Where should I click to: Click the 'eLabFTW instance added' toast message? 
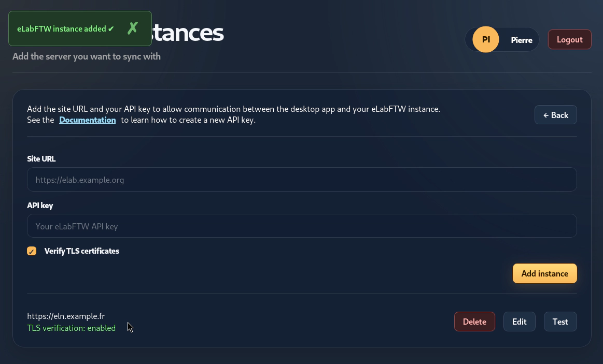point(65,29)
